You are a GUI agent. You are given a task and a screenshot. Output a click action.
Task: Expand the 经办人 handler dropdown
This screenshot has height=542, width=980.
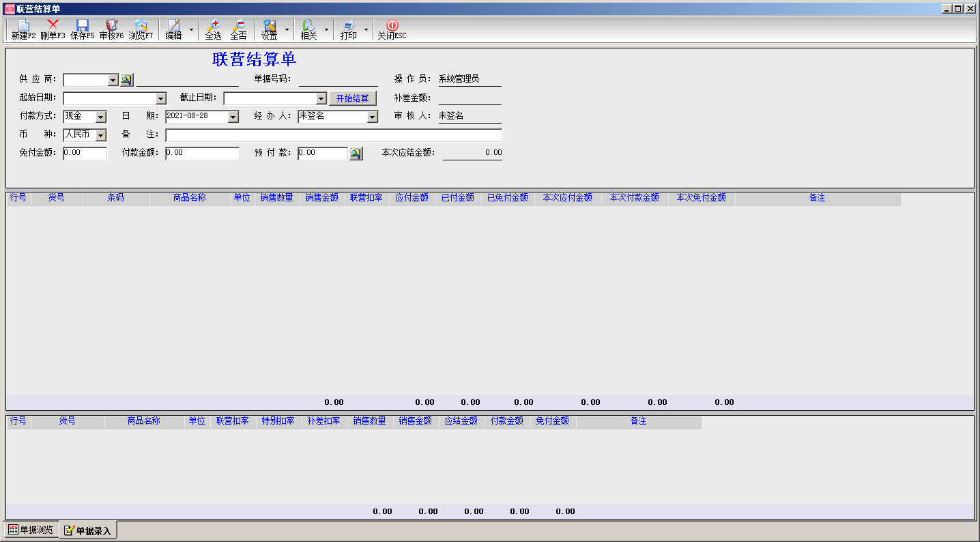click(x=372, y=117)
